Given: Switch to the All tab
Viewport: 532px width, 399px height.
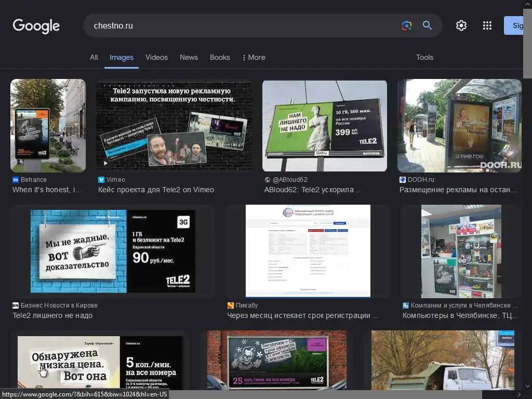Looking at the screenshot, I should tap(94, 57).
